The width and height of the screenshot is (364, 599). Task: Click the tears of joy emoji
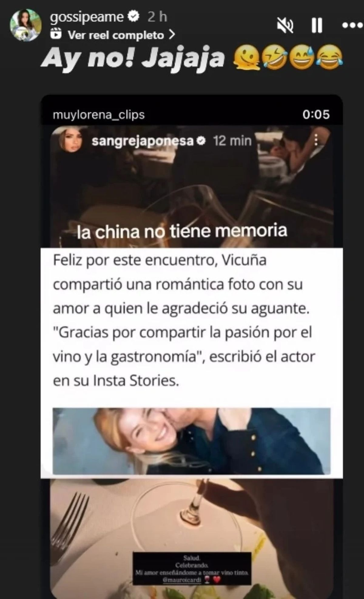(329, 58)
